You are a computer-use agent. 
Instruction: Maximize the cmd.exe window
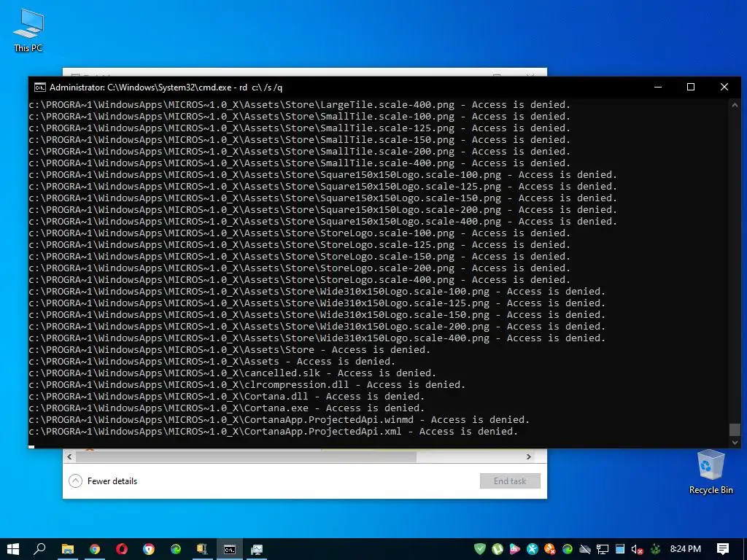coord(691,87)
